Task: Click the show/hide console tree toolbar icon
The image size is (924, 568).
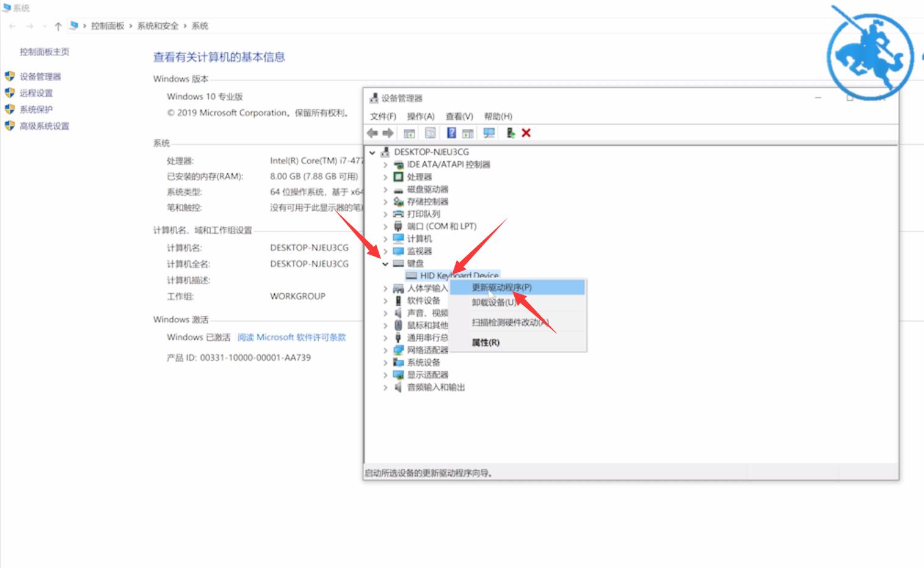Action: (x=409, y=133)
